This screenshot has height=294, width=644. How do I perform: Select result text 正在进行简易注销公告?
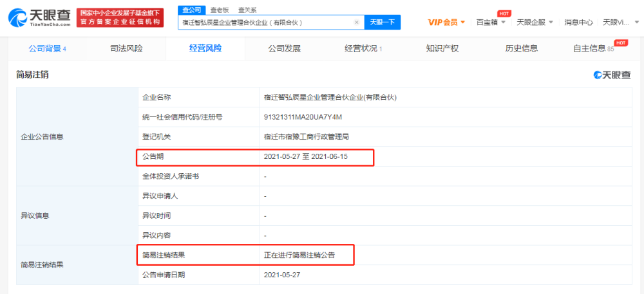299,255
